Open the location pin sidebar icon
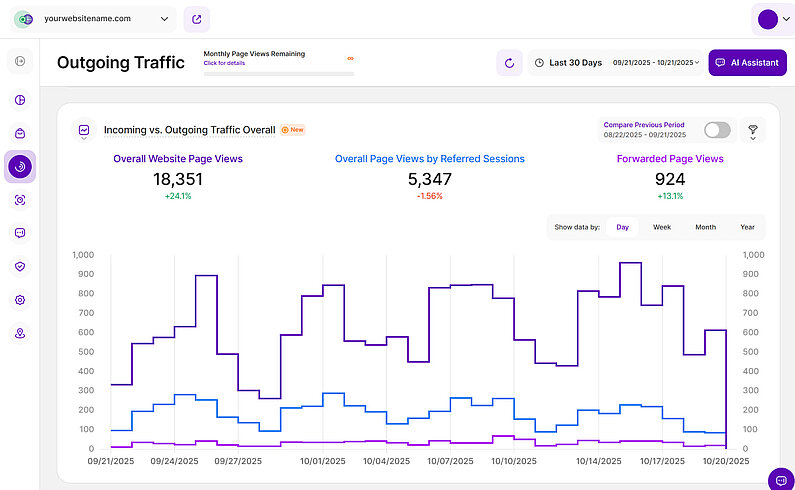The height and width of the screenshot is (490, 795). pyautogui.click(x=20, y=333)
